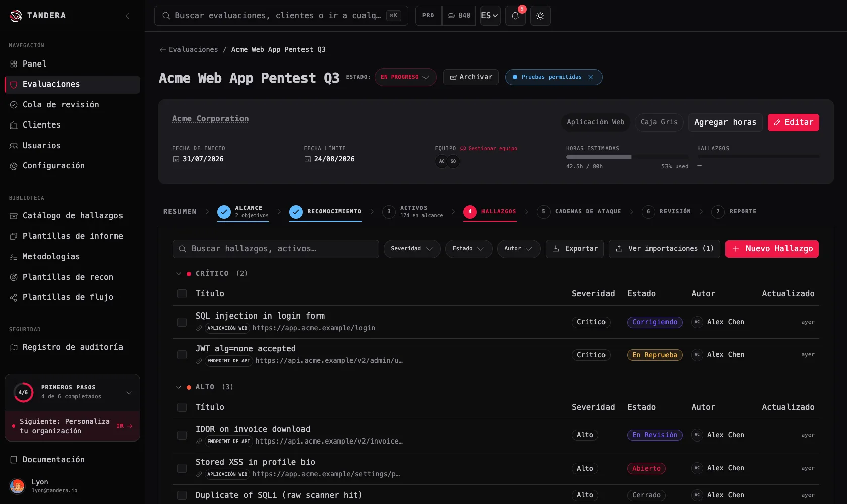Viewport: 847px width, 504px height.
Task: Open the Usuarios people icon
Action: pos(14,146)
